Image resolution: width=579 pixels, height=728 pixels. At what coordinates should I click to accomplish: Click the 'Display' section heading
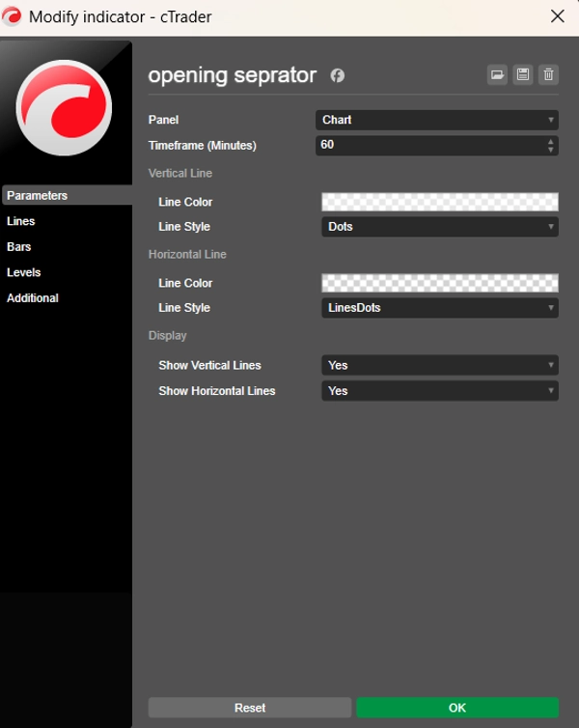click(x=168, y=336)
